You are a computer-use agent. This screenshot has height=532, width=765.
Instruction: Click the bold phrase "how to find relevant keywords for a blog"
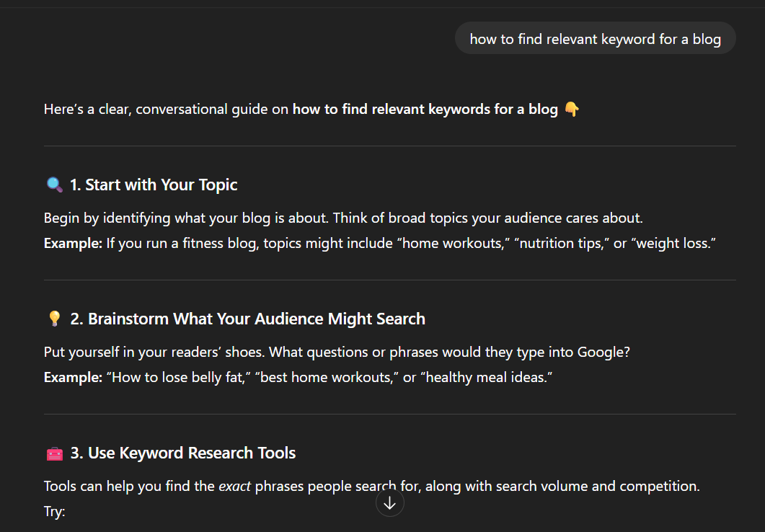click(425, 110)
